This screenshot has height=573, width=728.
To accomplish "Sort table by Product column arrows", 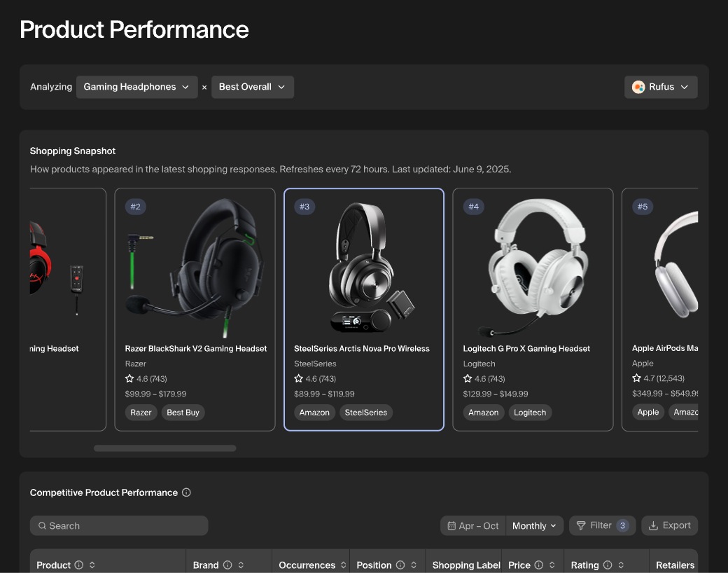I will click(92, 565).
